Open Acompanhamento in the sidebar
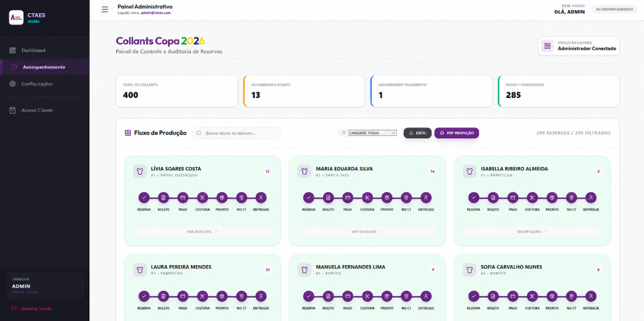 coord(45,67)
